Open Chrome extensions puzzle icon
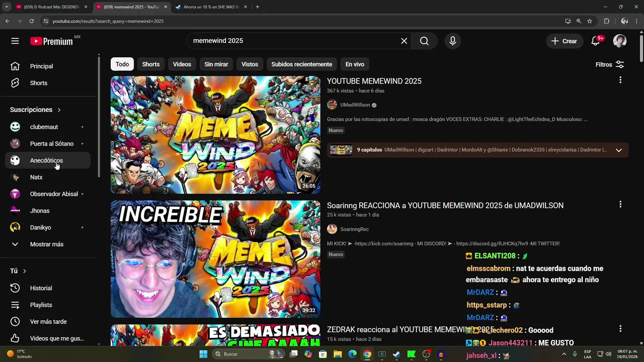 pyautogui.click(x=606, y=21)
